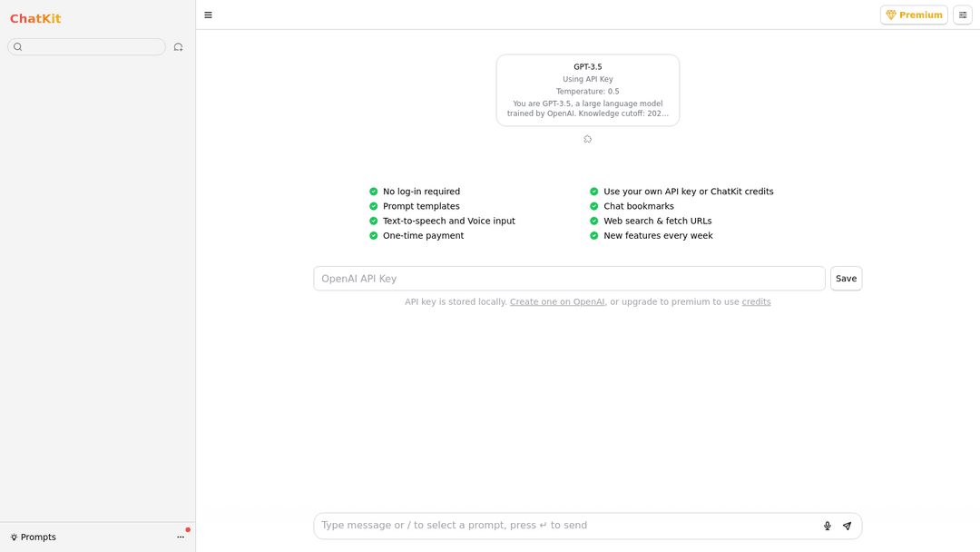Open the sidebar hamburger menu

(208, 15)
